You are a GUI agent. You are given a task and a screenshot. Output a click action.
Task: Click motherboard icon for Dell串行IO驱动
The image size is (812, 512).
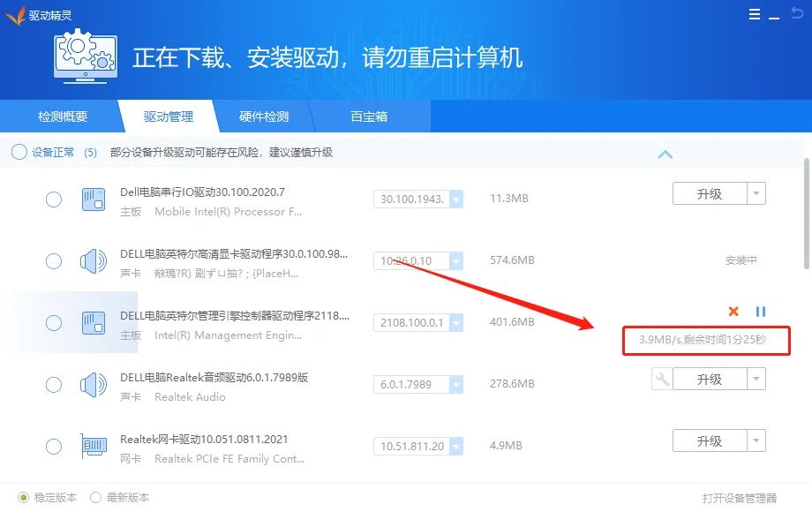(94, 200)
